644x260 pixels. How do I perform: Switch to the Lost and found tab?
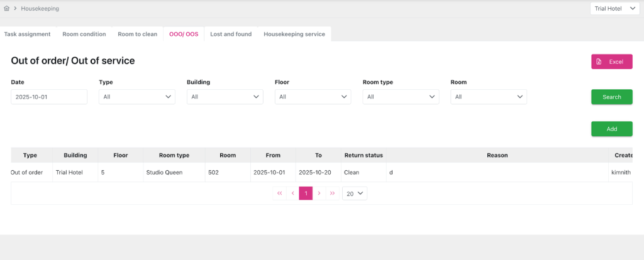coord(230,34)
